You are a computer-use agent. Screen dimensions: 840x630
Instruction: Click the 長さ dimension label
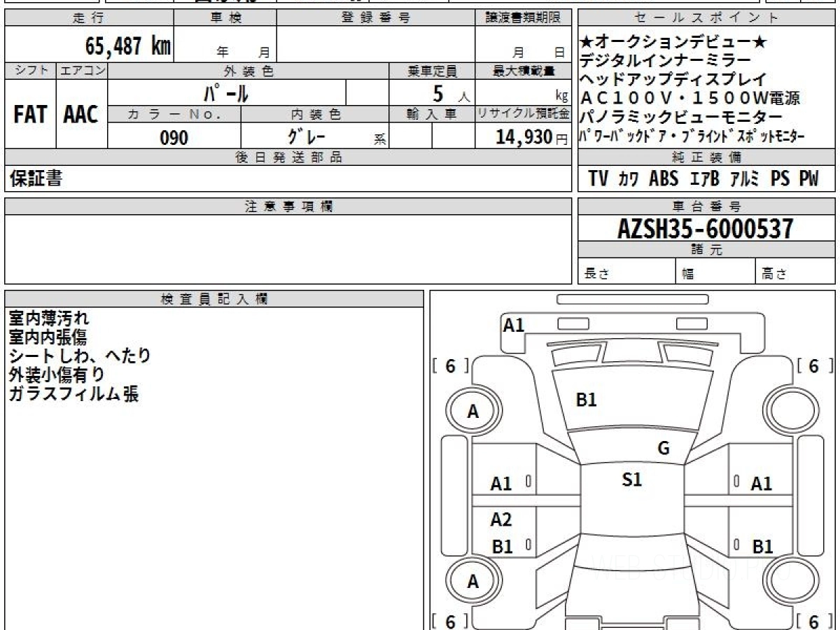[x=597, y=274]
